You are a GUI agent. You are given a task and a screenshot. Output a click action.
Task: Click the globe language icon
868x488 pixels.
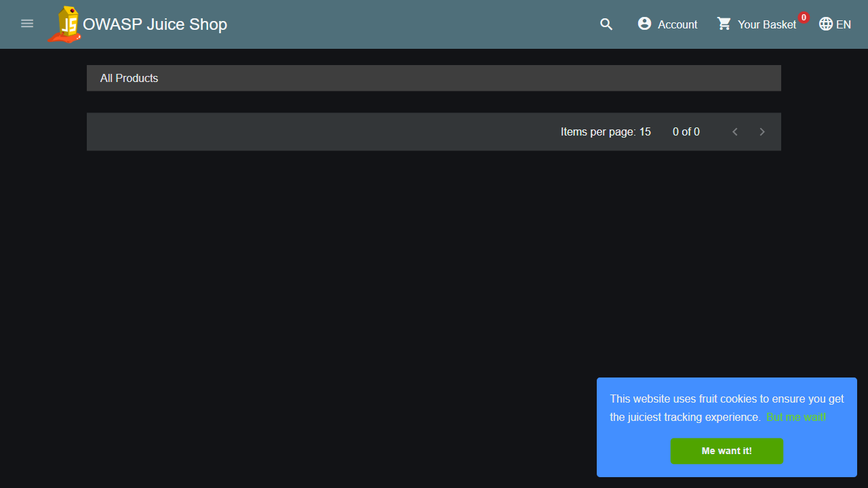click(x=825, y=24)
